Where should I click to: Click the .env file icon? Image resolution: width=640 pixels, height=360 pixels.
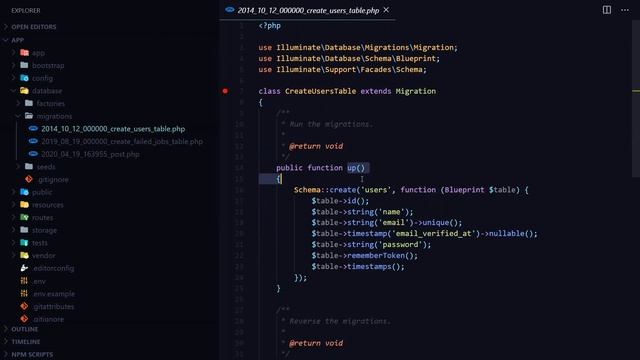pyautogui.click(x=24, y=281)
